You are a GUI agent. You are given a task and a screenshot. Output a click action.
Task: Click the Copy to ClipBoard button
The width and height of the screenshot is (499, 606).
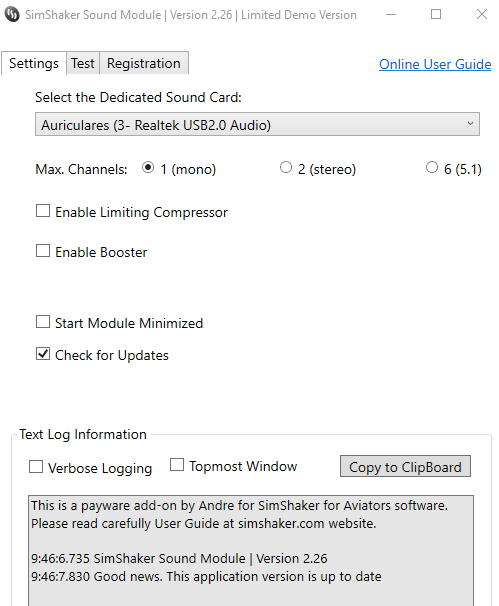click(405, 466)
